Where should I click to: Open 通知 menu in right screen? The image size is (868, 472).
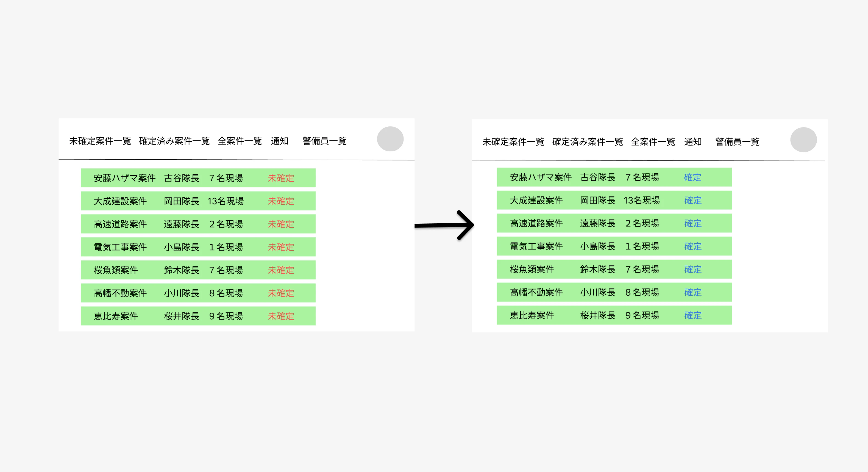pos(692,141)
